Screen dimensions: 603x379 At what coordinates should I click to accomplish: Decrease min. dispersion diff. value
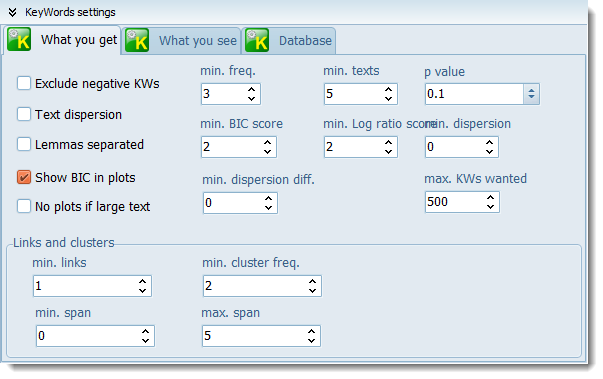(x=268, y=208)
